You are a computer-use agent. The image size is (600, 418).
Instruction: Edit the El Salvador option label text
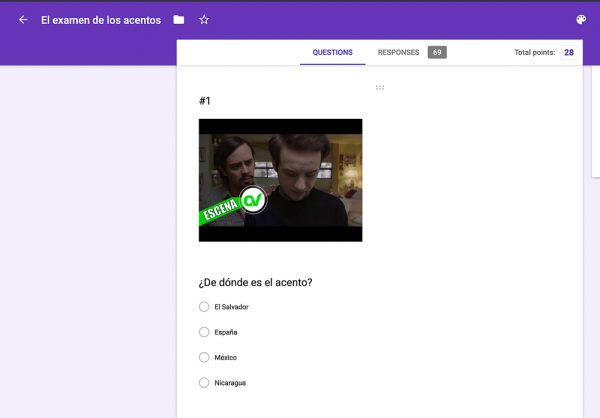tap(231, 307)
